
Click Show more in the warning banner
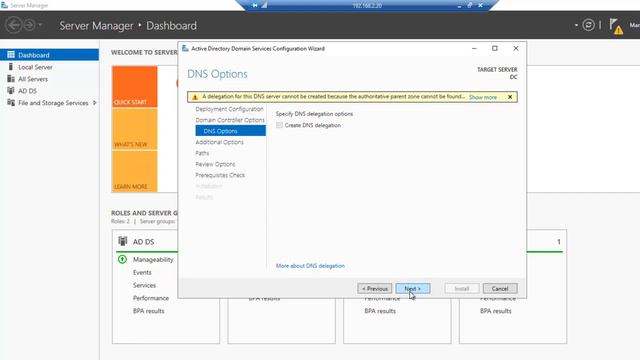(x=483, y=97)
